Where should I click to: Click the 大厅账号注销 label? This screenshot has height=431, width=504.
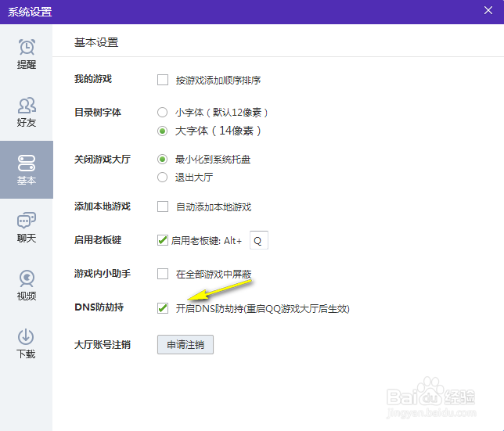point(103,345)
